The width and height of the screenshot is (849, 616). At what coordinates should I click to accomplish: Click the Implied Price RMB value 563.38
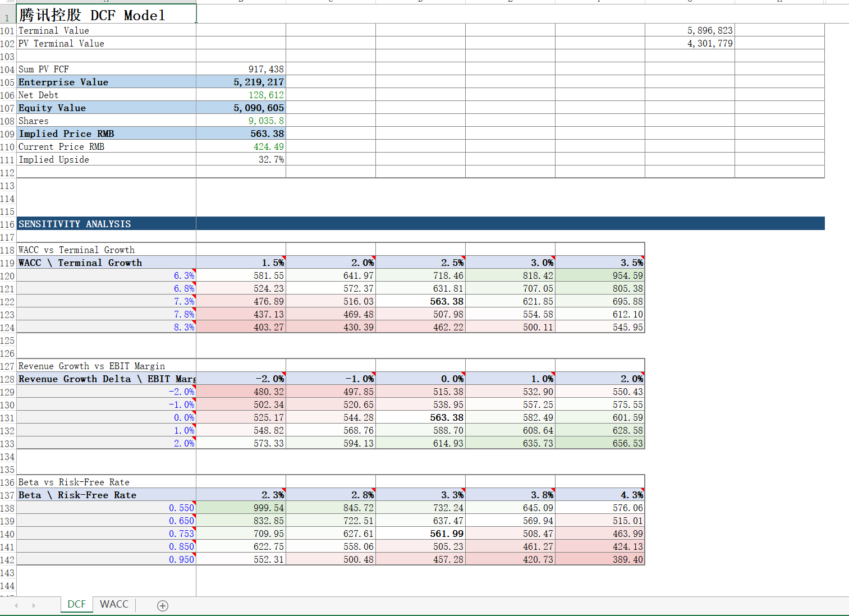(241, 134)
